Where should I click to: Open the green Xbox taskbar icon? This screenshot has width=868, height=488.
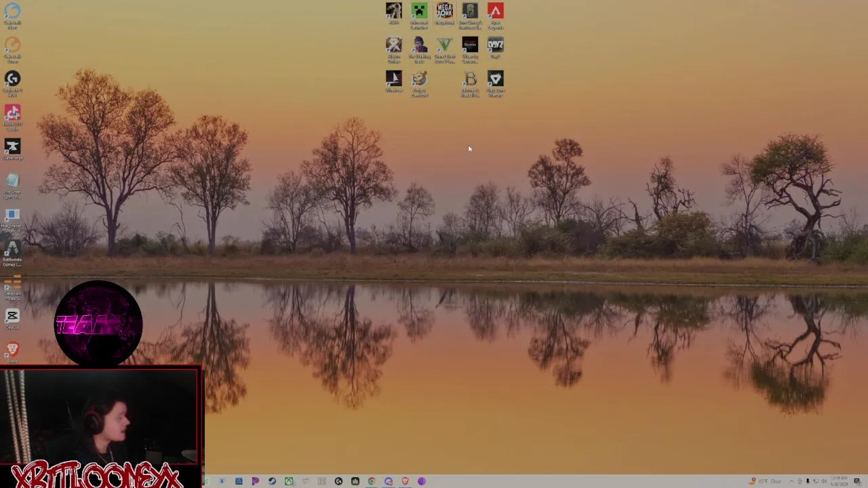tap(289, 481)
